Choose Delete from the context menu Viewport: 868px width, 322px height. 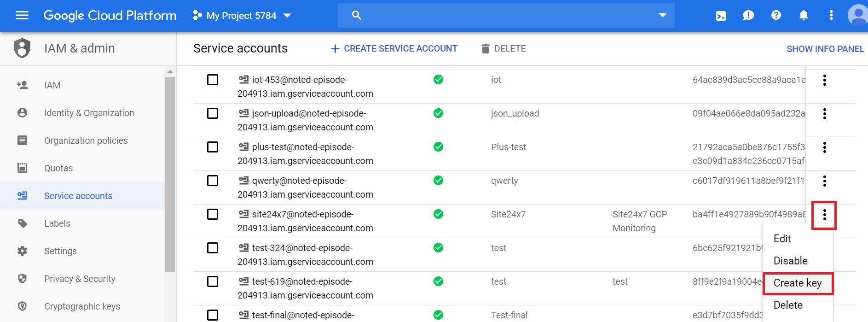788,305
